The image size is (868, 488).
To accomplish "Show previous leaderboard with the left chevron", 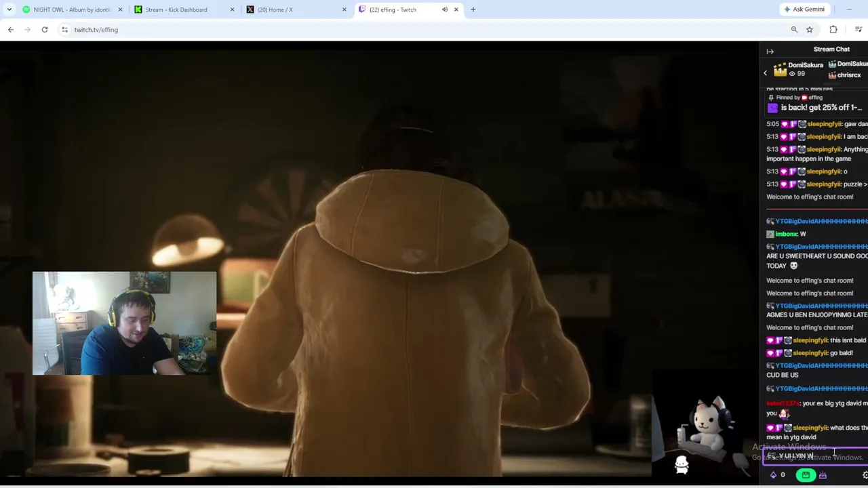I will click(x=766, y=73).
